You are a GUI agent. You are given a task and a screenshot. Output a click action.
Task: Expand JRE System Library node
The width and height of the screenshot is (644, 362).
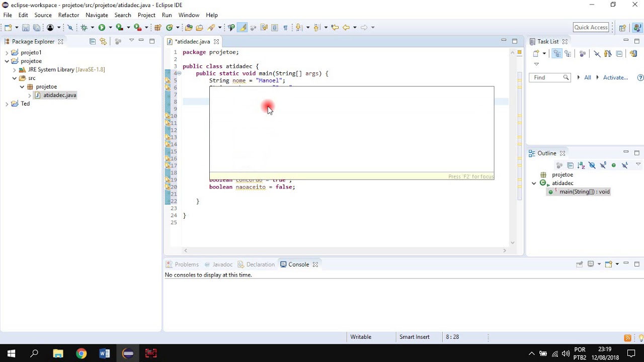coord(15,69)
